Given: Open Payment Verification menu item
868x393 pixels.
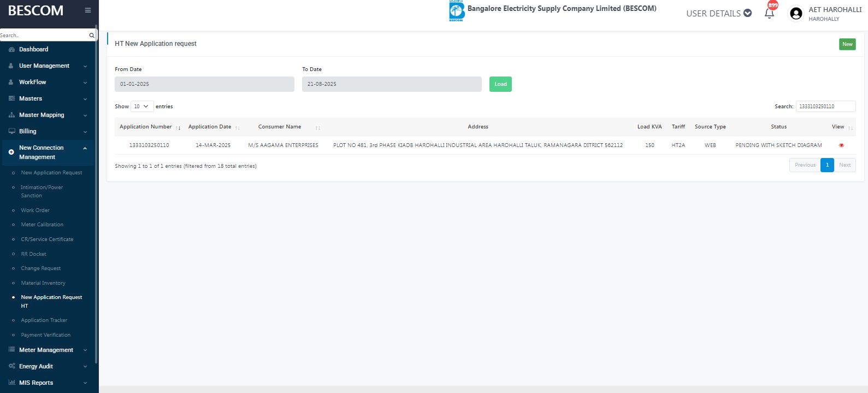Looking at the screenshot, I should coord(46,335).
